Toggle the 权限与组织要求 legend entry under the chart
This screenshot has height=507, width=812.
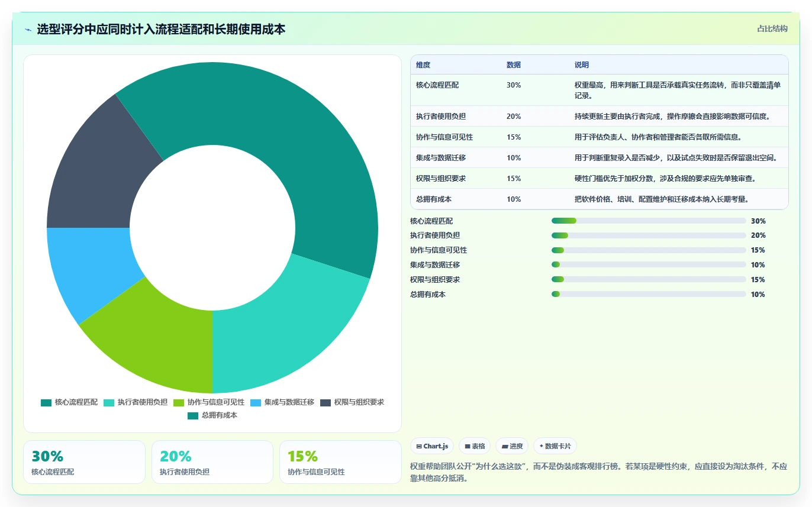click(352, 402)
